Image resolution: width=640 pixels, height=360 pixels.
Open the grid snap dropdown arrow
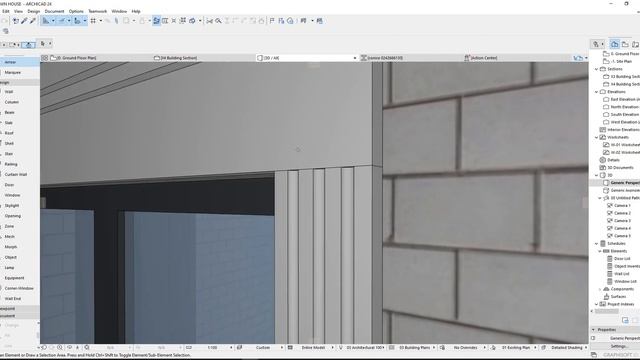pos(101,21)
